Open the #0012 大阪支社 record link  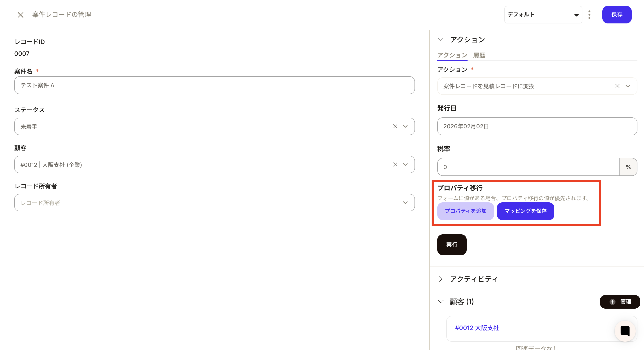(x=477, y=328)
